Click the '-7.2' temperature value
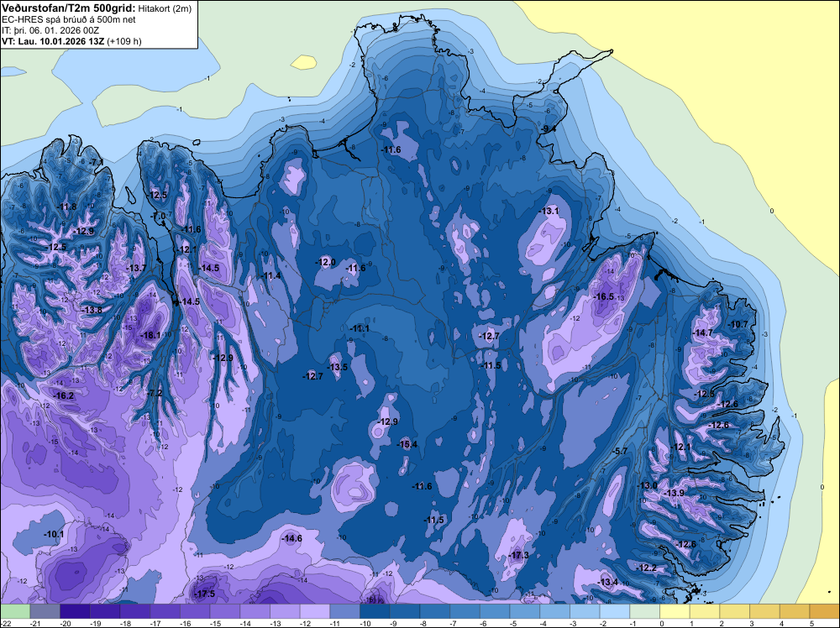The width and height of the screenshot is (840, 628). [x=155, y=393]
